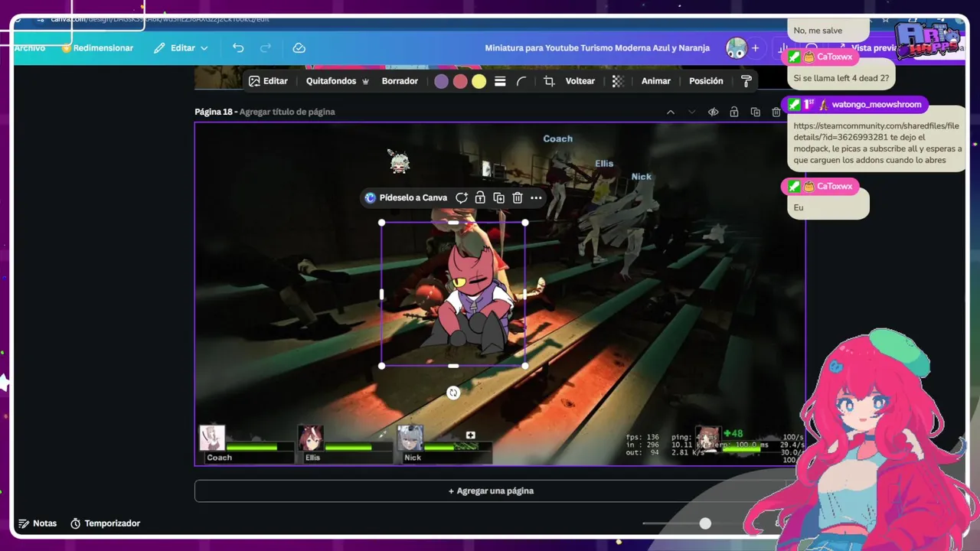Lock page 18 with the padlock icon
This screenshot has width=980, height=551.
734,112
